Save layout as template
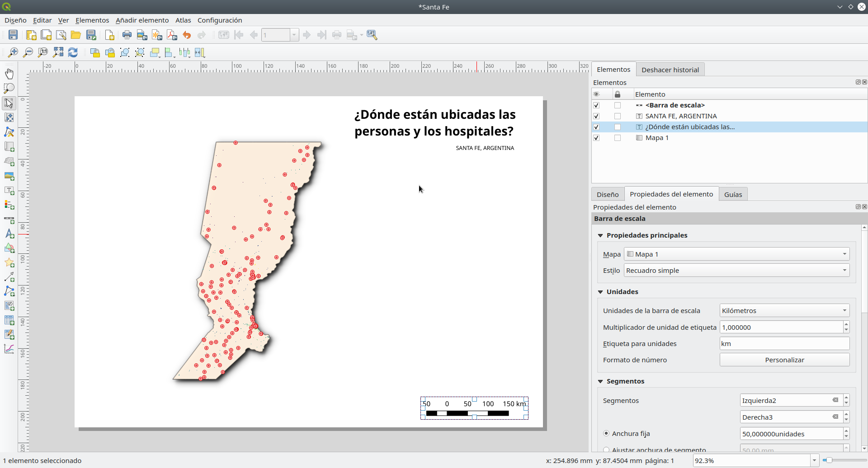 coord(91,35)
